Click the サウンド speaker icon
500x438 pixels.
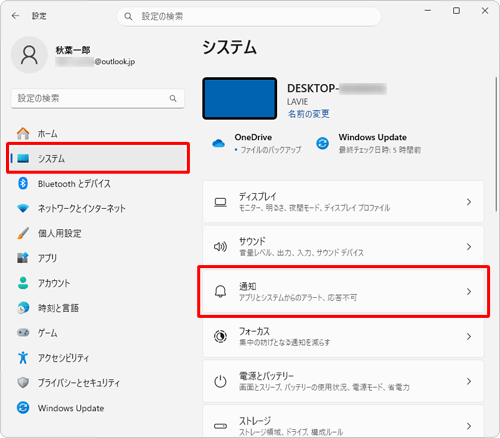(x=220, y=247)
